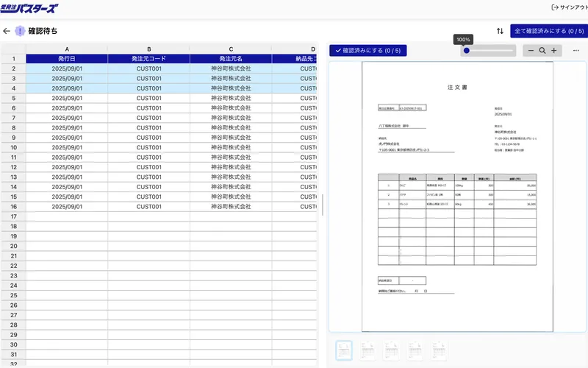Click the 受発注バスターズ logo
Image resolution: width=588 pixels, height=368 pixels.
tap(29, 8)
